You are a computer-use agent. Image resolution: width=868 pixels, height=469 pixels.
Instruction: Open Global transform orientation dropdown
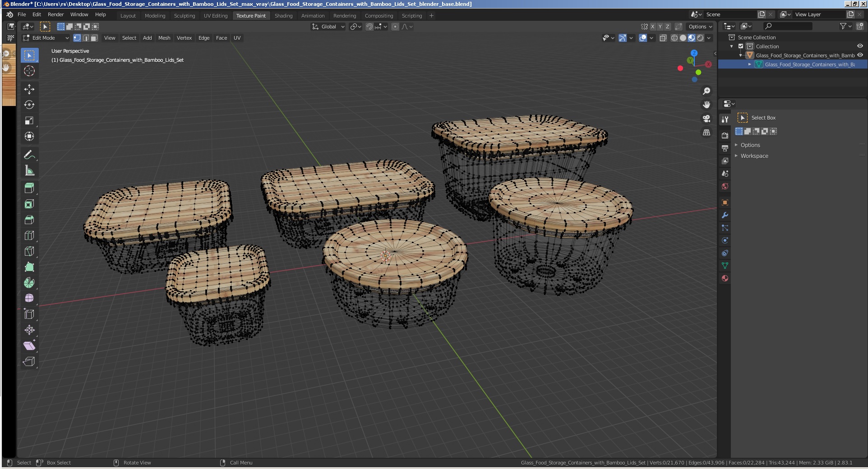point(328,27)
